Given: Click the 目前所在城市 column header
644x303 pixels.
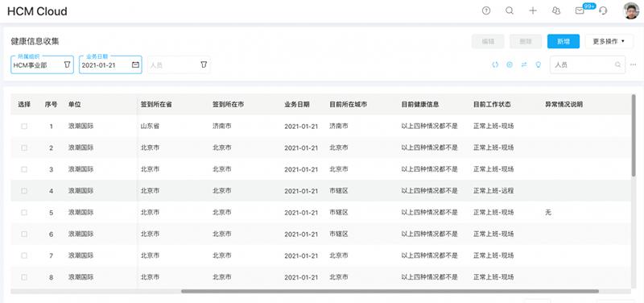Looking at the screenshot, I should [349, 105].
